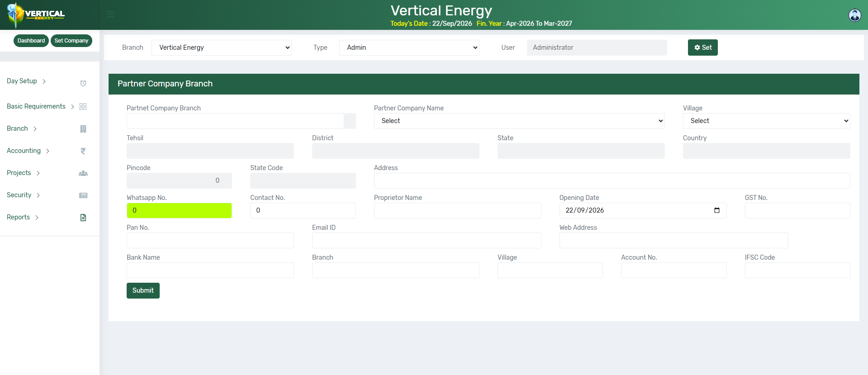Image resolution: width=868 pixels, height=375 pixels.
Task: Expand the Branch sidebar menu
Action: 22,128
